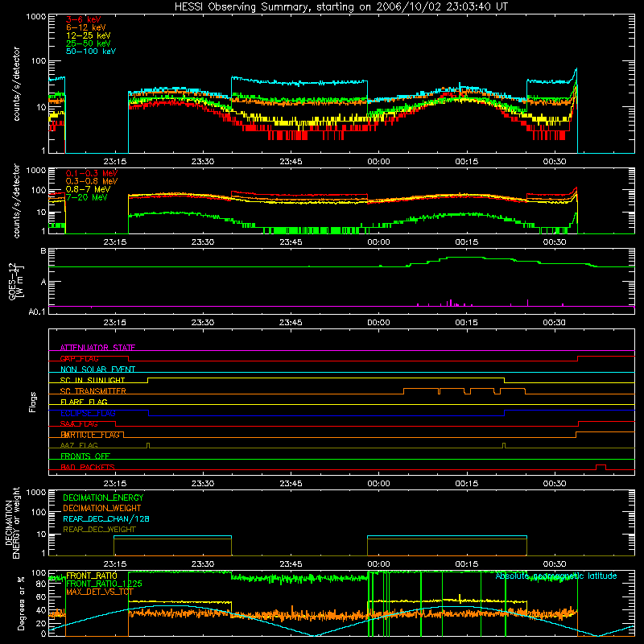The image size is (644, 644).
Task: Click the AAZ_FLAG label
Action: click(79, 445)
